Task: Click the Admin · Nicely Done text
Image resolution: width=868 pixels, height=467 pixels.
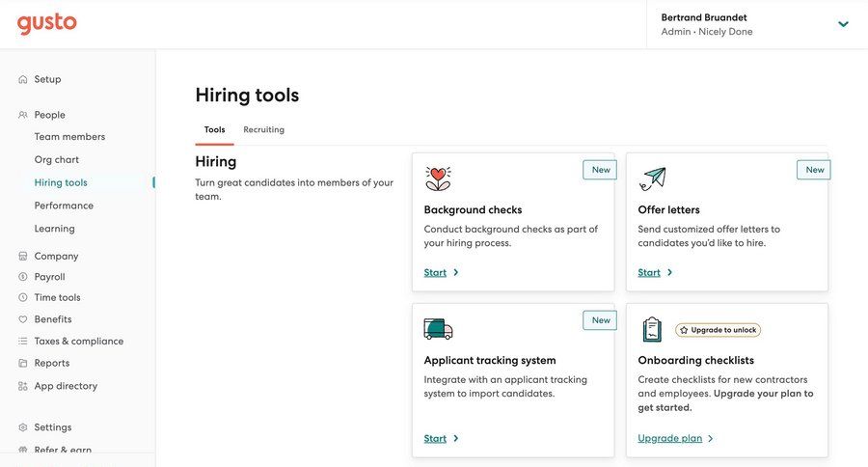Action: coord(707,32)
